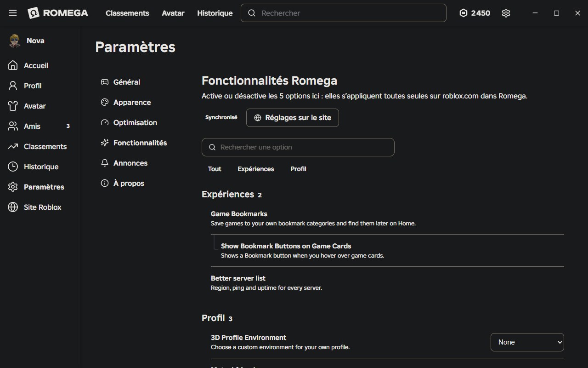Select Fonctionnalités via the sparkles icon
This screenshot has height=368, width=588.
pyautogui.click(x=105, y=143)
